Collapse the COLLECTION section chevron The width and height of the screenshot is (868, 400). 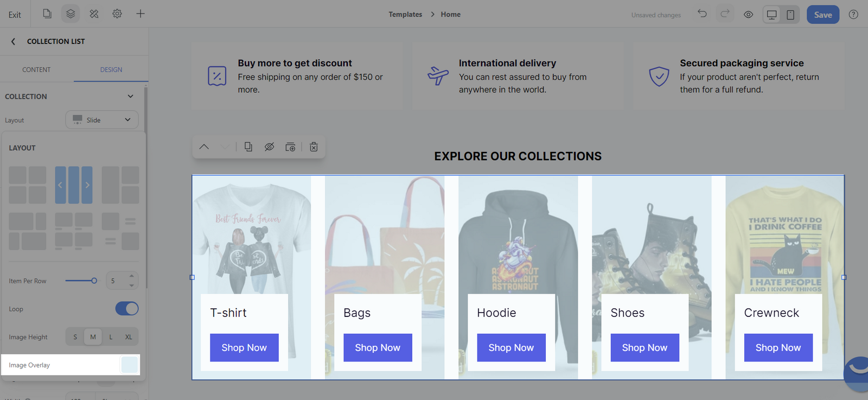pyautogui.click(x=130, y=97)
